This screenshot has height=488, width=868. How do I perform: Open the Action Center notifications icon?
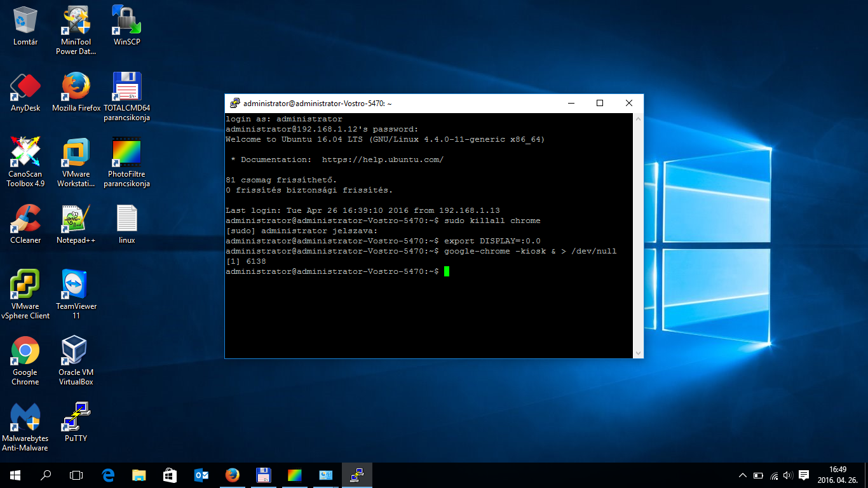pos(803,475)
